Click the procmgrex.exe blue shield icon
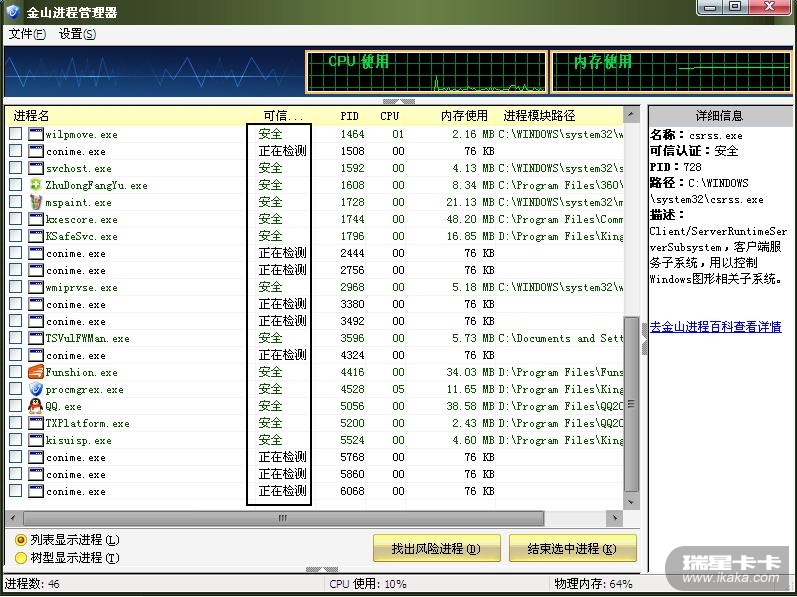797x597 pixels. point(36,389)
